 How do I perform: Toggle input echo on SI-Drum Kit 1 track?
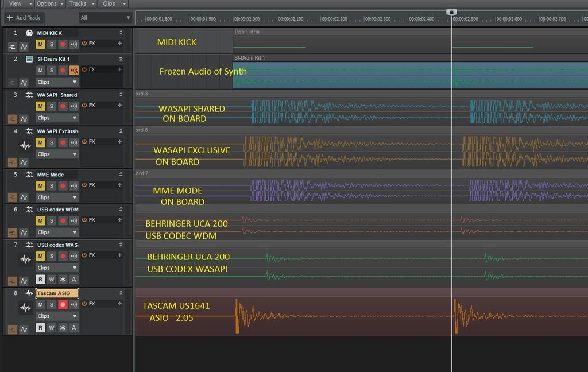click(73, 70)
